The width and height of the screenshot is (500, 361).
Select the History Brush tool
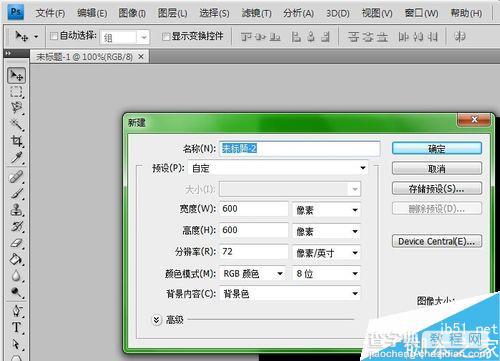tap(16, 226)
